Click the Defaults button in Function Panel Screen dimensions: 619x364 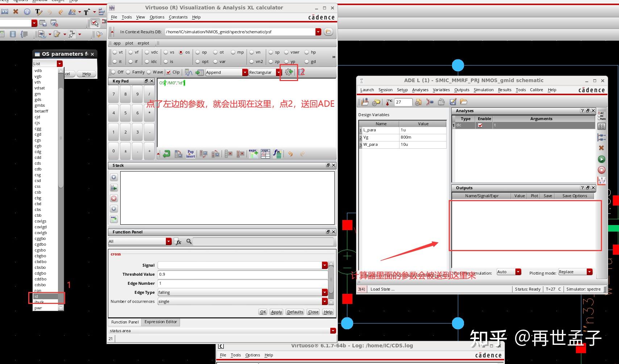(x=295, y=312)
